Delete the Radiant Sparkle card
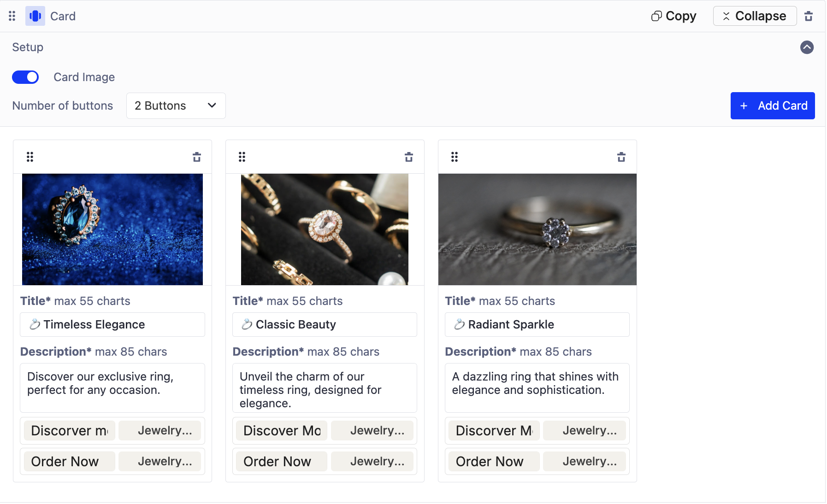Screen dimensions: 827x504 (x=621, y=157)
